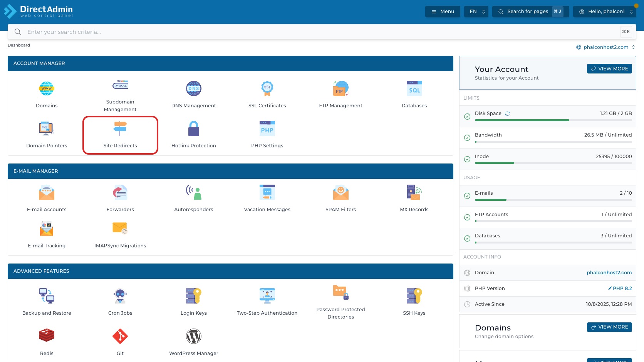Open the Databases SQL icon
644x362 pixels.
[x=414, y=89]
